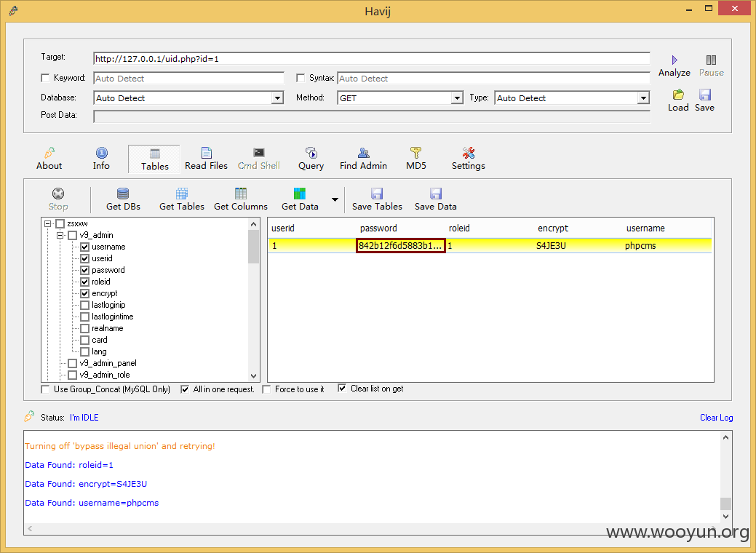Click the password column header
This screenshot has width=756, height=553.
pos(378,228)
